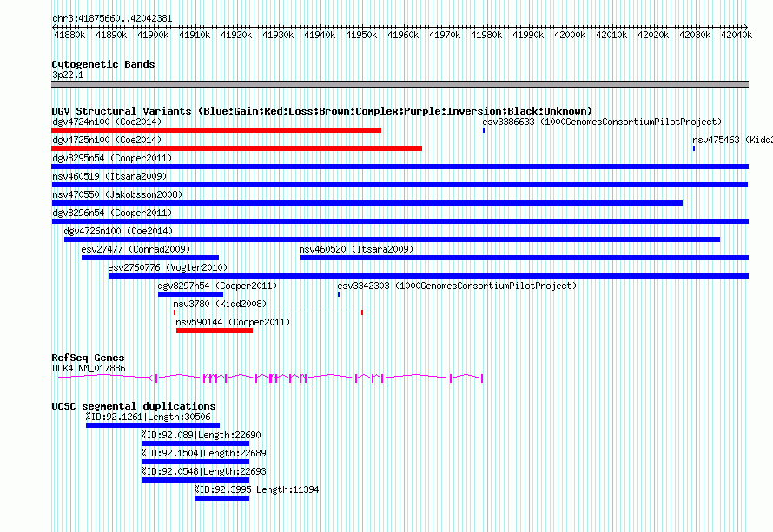Click the dgv8297n54 (Cooper2011) text label
The width and height of the screenshot is (773, 532).
(217, 286)
